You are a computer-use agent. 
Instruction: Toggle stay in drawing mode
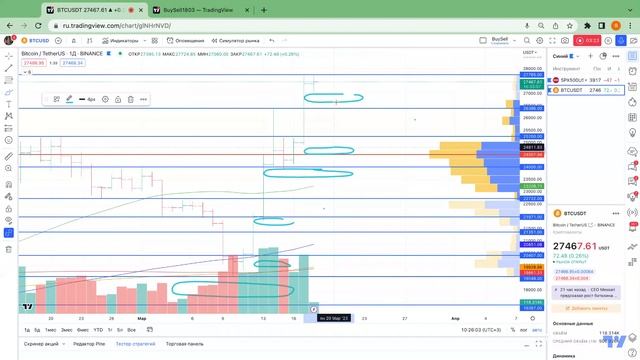[9, 197]
